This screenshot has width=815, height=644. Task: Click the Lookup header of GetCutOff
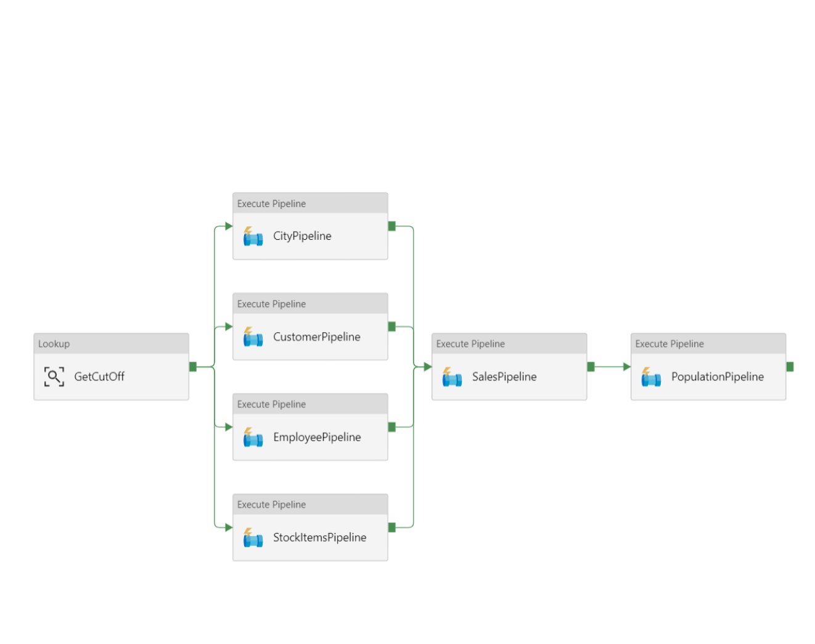[111, 344]
